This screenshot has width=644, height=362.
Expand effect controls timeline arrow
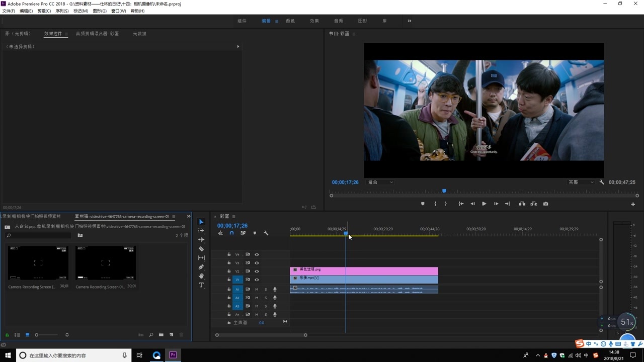pyautogui.click(x=238, y=46)
